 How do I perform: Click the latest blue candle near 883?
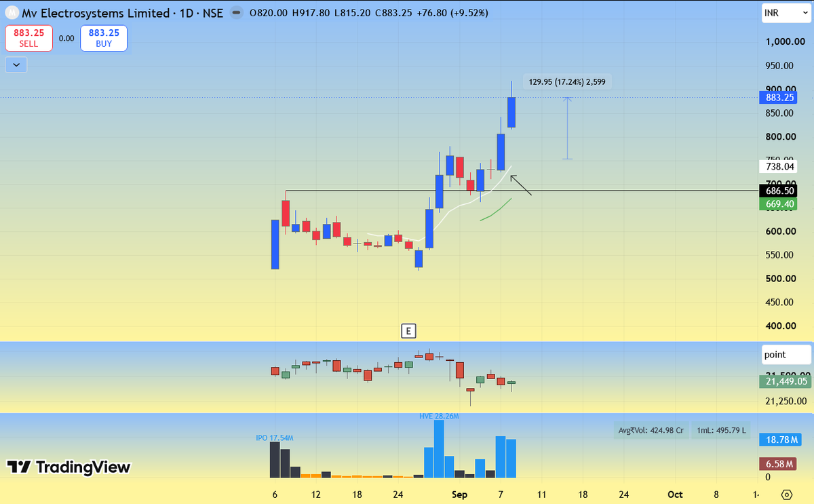click(511, 112)
